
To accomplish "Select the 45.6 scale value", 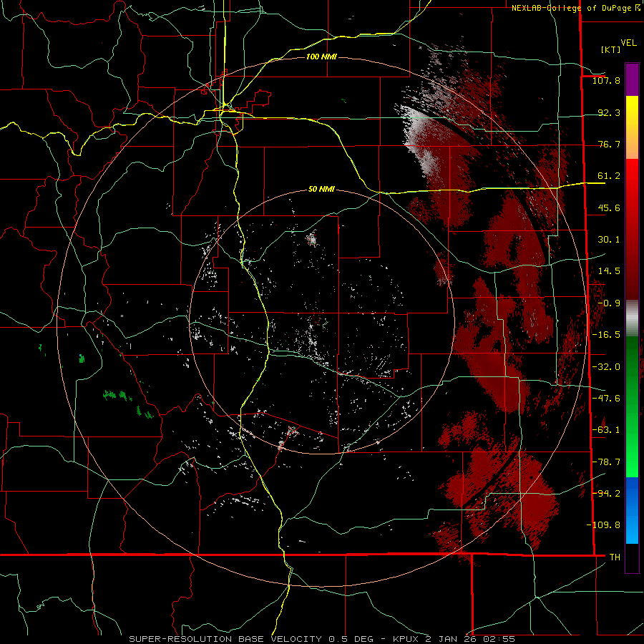I will 609,208.
